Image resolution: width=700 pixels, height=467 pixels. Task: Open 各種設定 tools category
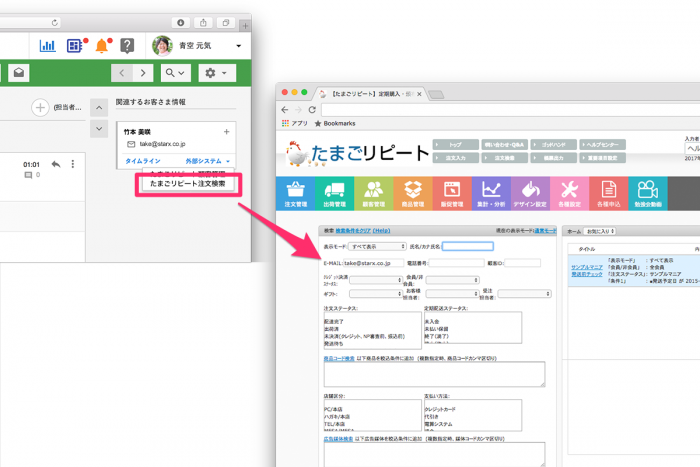tap(570, 193)
